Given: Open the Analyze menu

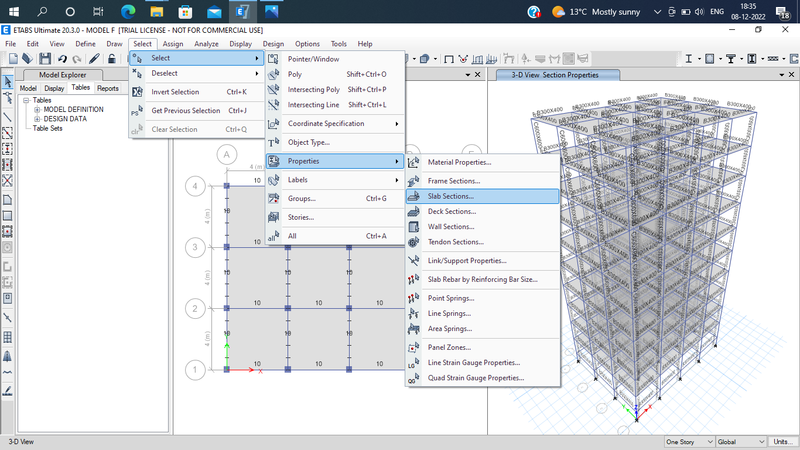Looking at the screenshot, I should (206, 44).
